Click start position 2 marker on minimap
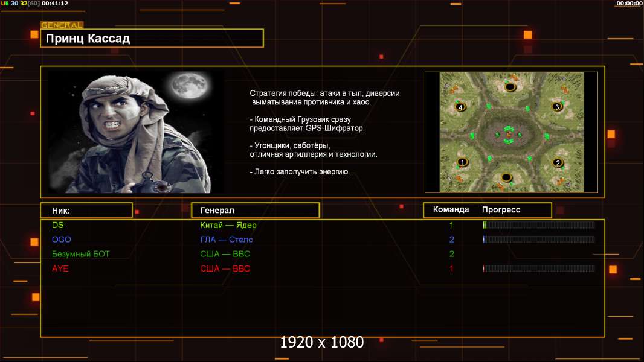The height and width of the screenshot is (362, 644). point(558,163)
